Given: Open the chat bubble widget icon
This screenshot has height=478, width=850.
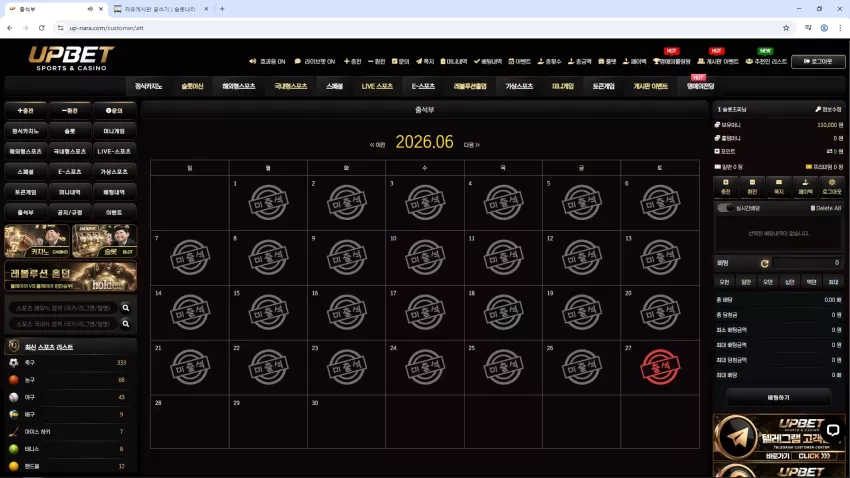Looking at the screenshot, I should click(x=833, y=431).
